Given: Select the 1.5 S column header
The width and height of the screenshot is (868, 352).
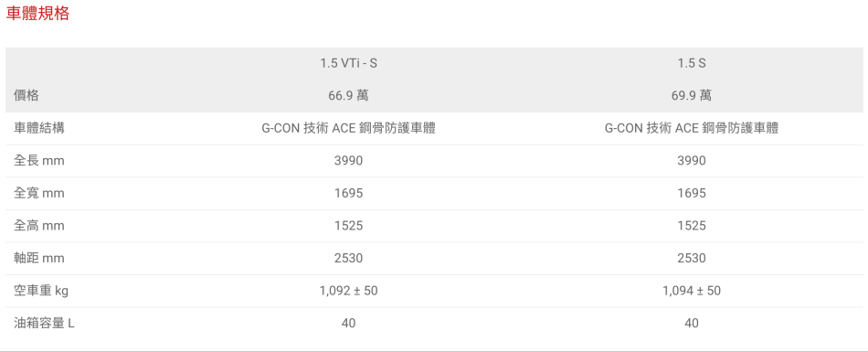Looking at the screenshot, I should click(x=692, y=63).
